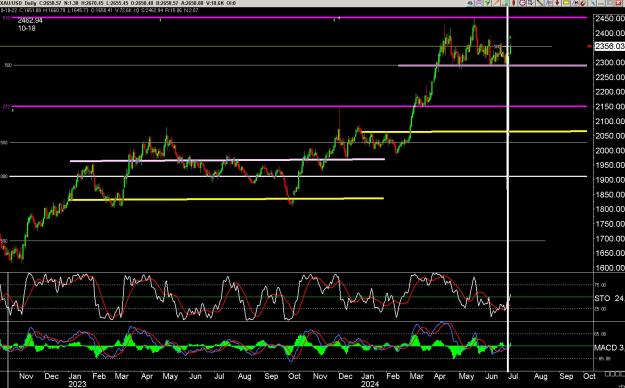Click the 10-18 date annotation
The image size is (625, 388).
coord(27,28)
